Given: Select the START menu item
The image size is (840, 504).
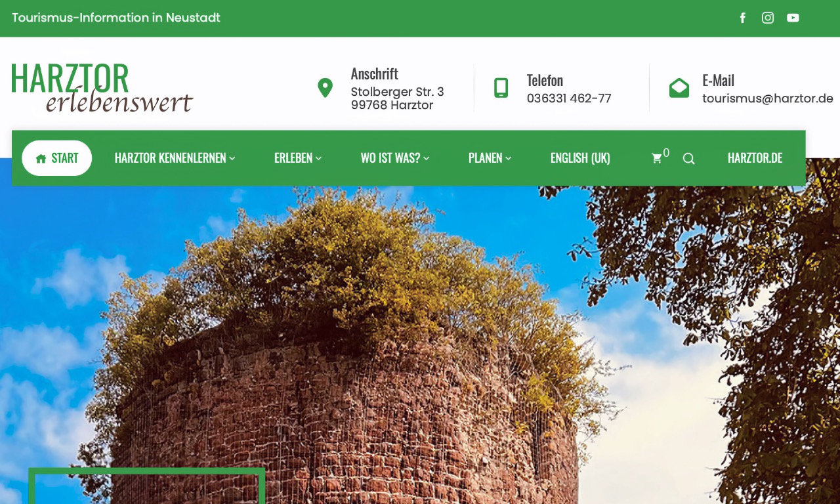Looking at the screenshot, I should point(64,157).
